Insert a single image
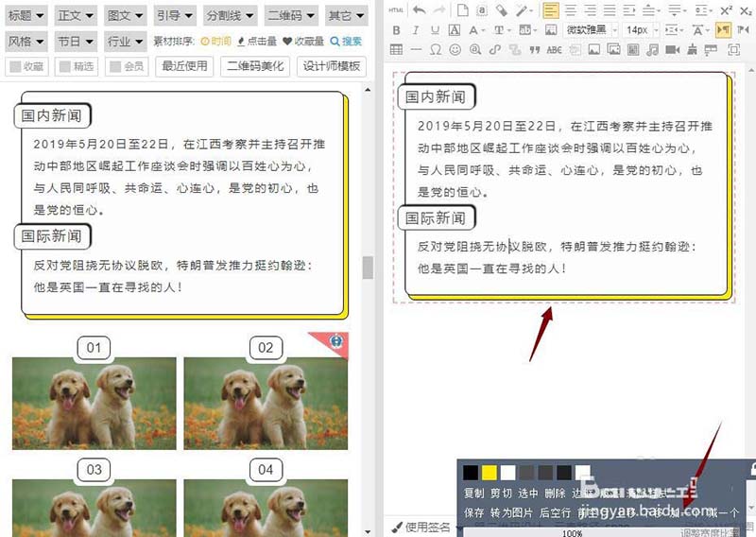This screenshot has height=537, width=756. click(x=594, y=49)
